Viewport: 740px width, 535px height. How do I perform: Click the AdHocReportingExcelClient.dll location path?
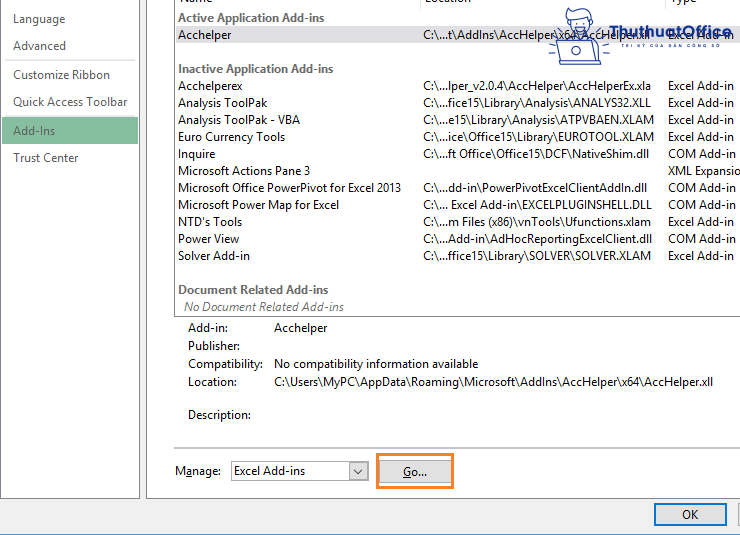point(538,239)
